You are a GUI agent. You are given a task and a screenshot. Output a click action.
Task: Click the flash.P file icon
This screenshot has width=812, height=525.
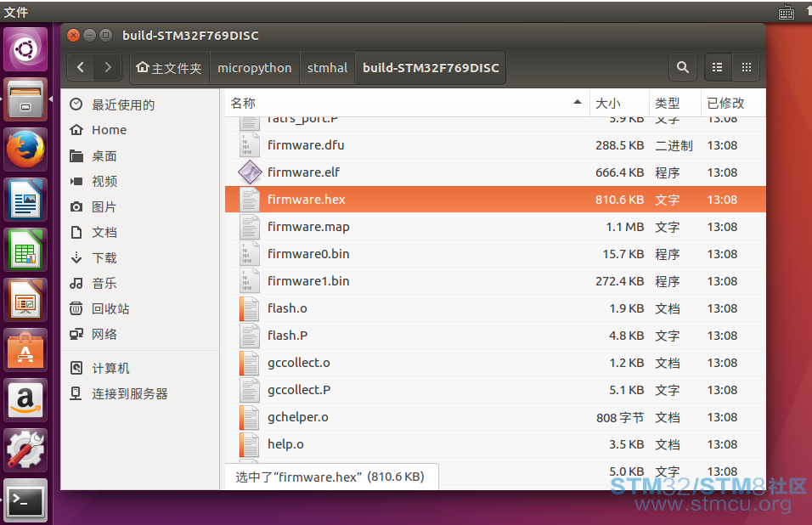(x=249, y=336)
